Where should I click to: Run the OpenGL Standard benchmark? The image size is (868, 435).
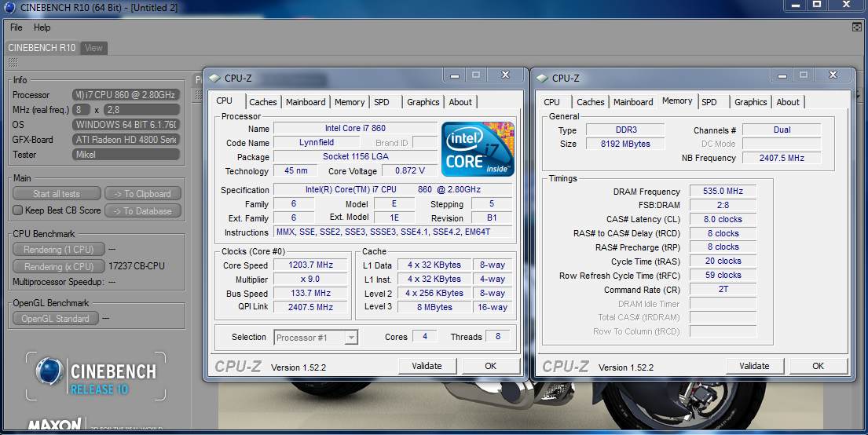(55, 318)
